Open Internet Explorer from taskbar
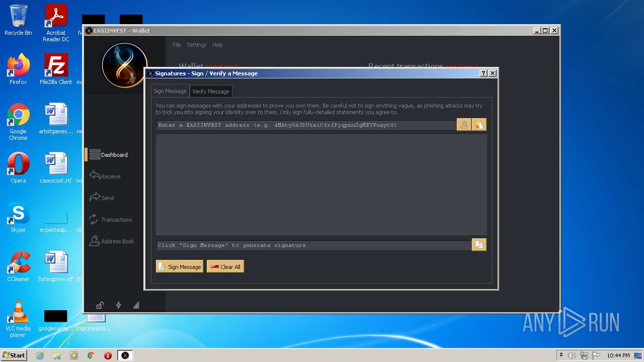This screenshot has width=644, height=362. pyautogui.click(x=40, y=355)
